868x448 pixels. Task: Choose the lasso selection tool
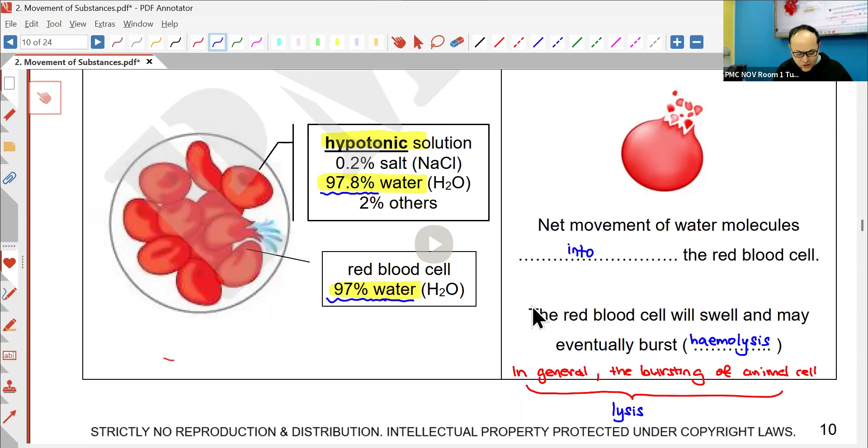pyautogui.click(x=437, y=42)
